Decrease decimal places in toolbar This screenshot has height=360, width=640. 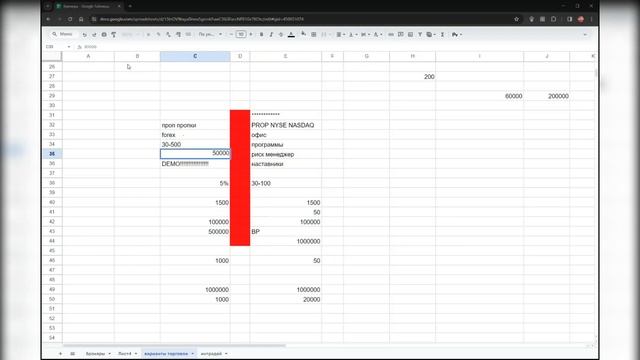[168, 35]
